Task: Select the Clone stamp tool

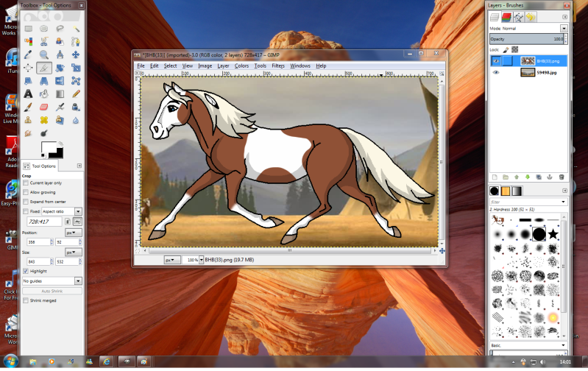Action: 29,120
